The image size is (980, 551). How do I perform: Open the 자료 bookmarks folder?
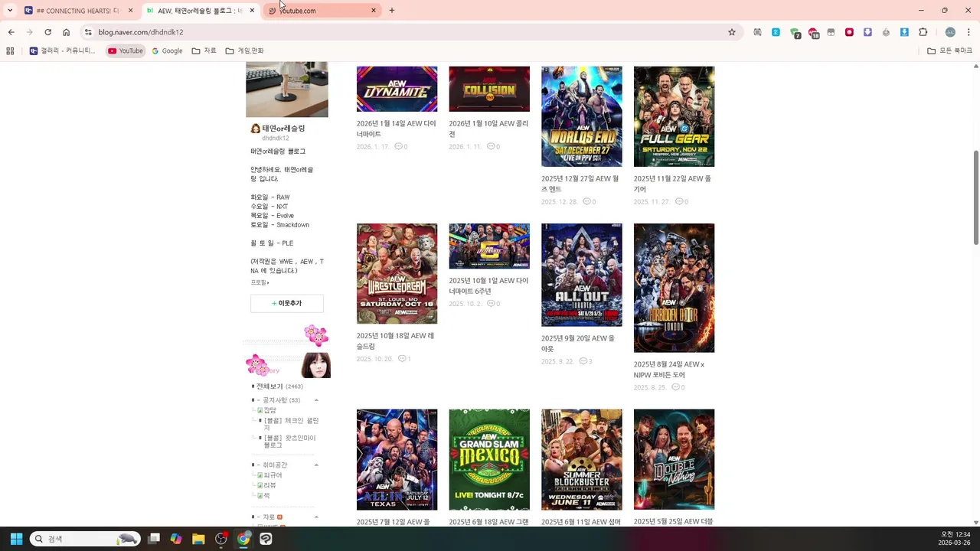point(204,51)
